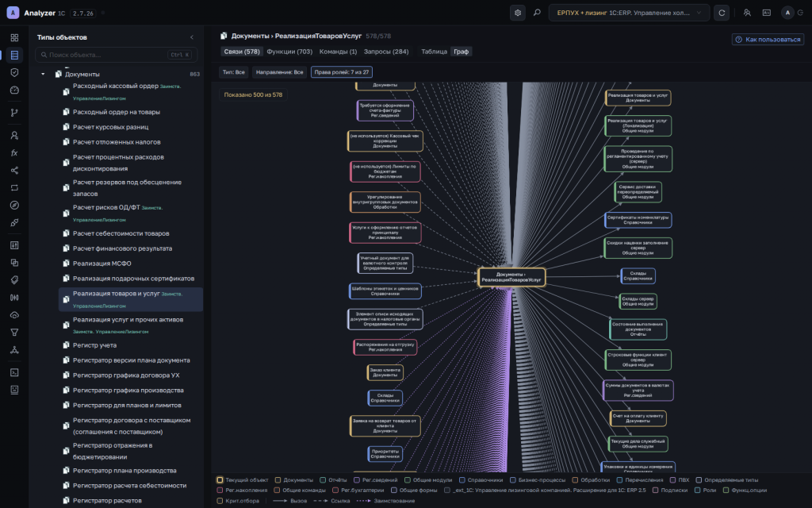Open the terminal console icon in the sidebar
The width and height of the screenshot is (812, 508).
click(x=14, y=372)
